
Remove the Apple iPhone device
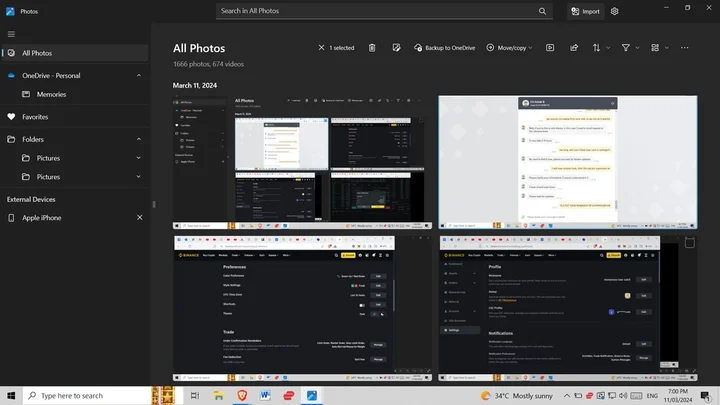[140, 218]
